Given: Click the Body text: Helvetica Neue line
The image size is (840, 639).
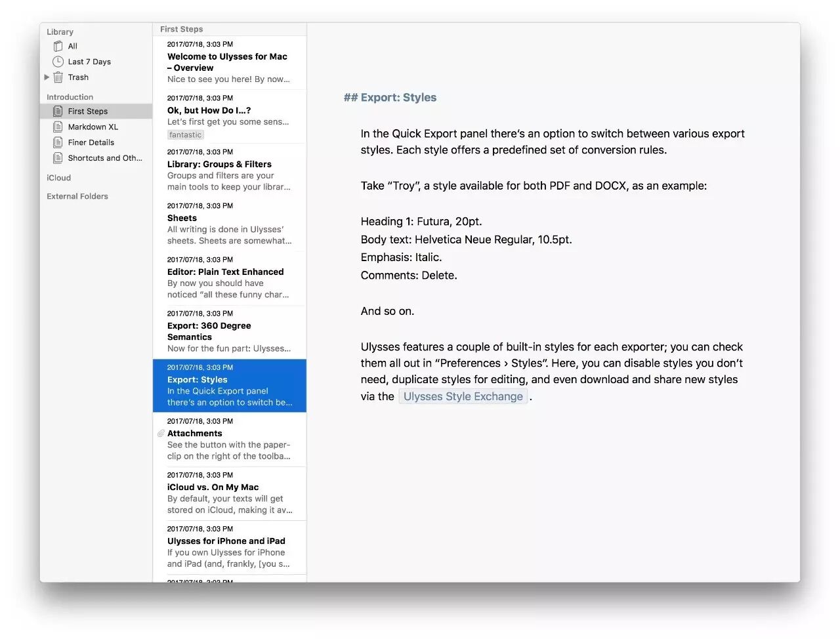Looking at the screenshot, I should [466, 239].
